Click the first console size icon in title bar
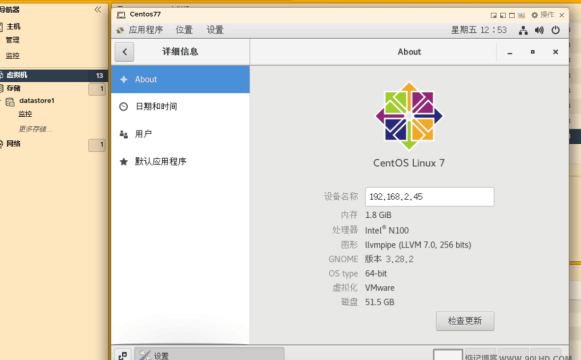The width and height of the screenshot is (581, 360). [x=494, y=15]
